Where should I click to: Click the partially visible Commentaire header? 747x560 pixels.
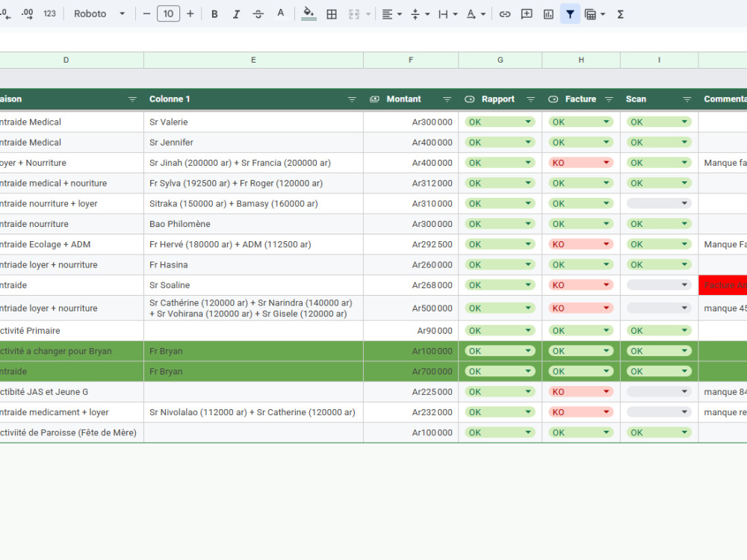coord(722,99)
